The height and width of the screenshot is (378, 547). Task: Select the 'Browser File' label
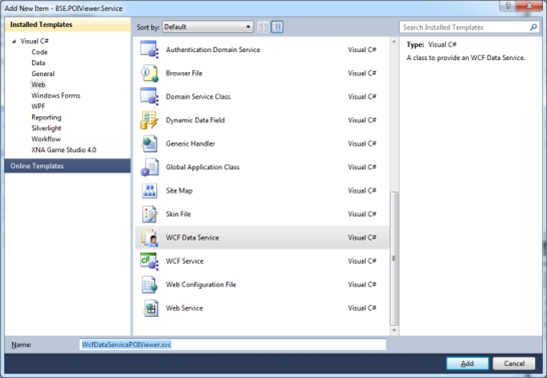(x=184, y=73)
